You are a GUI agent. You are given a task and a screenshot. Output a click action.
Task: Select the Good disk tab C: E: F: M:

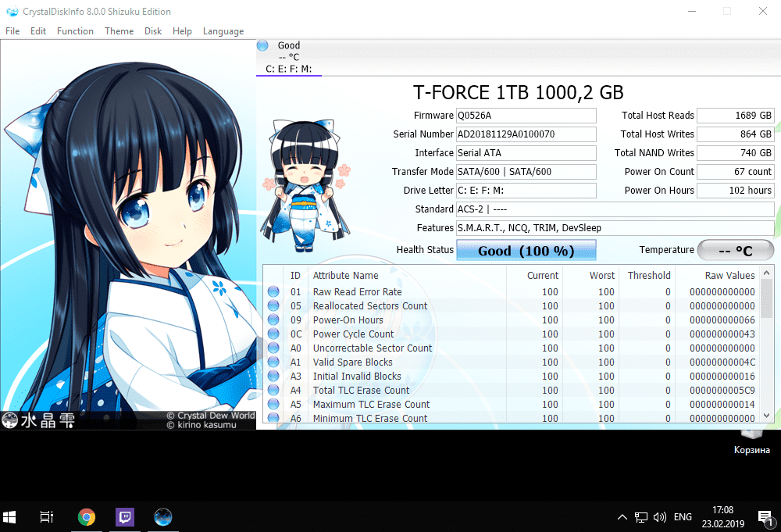pyautogui.click(x=289, y=57)
